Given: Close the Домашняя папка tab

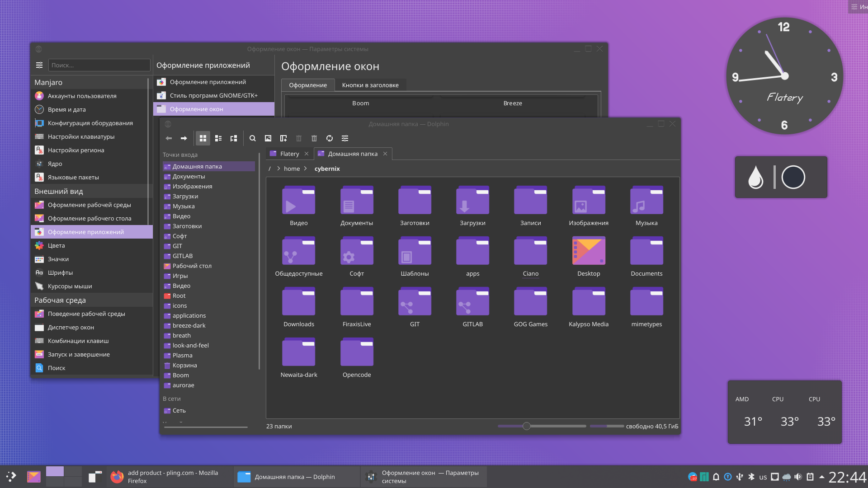Looking at the screenshot, I should pos(385,154).
